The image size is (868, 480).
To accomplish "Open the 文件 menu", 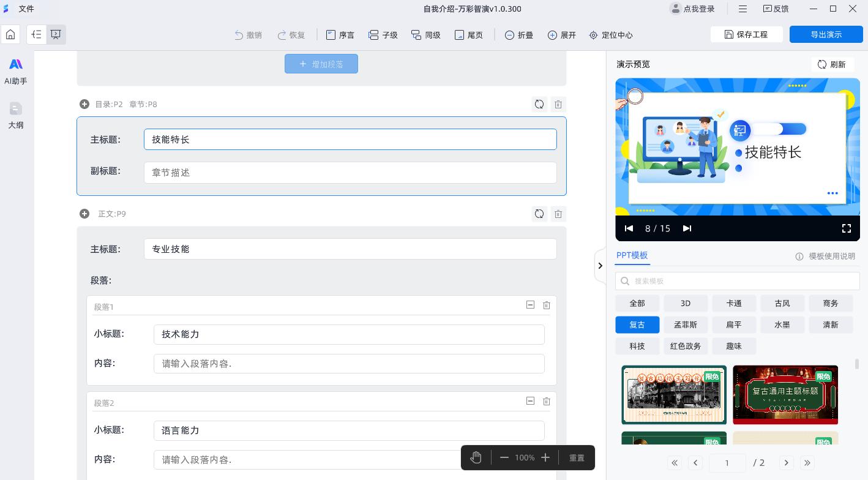I will pyautogui.click(x=26, y=9).
